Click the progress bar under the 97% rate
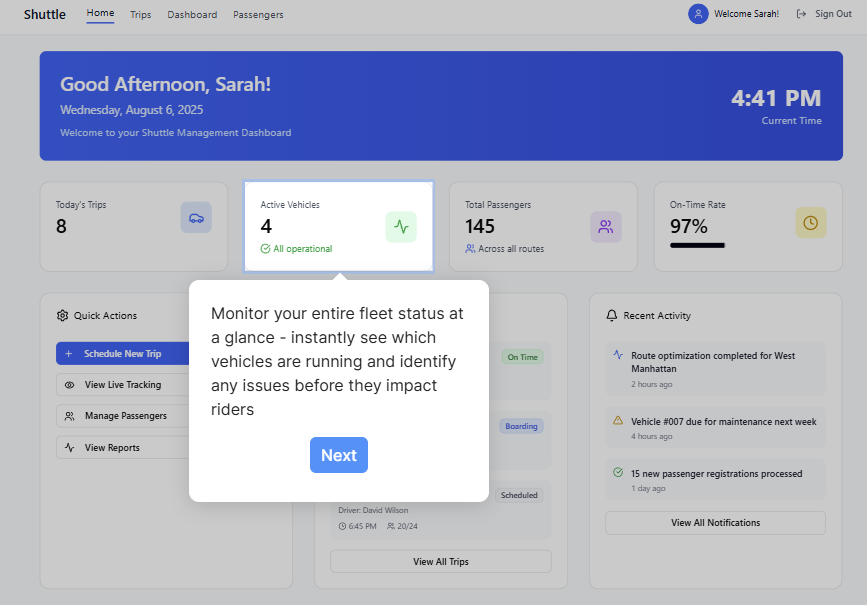The width and height of the screenshot is (867, 605). click(x=696, y=245)
